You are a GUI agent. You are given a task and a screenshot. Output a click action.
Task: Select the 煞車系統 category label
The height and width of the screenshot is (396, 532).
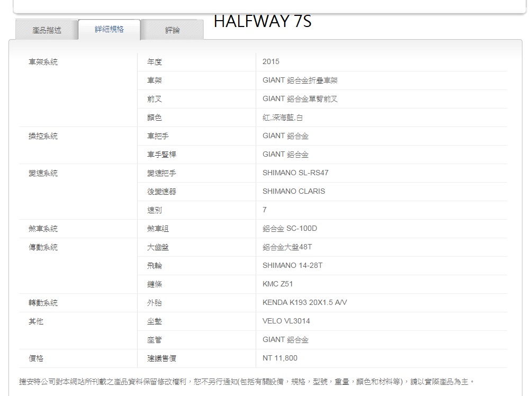(43, 229)
